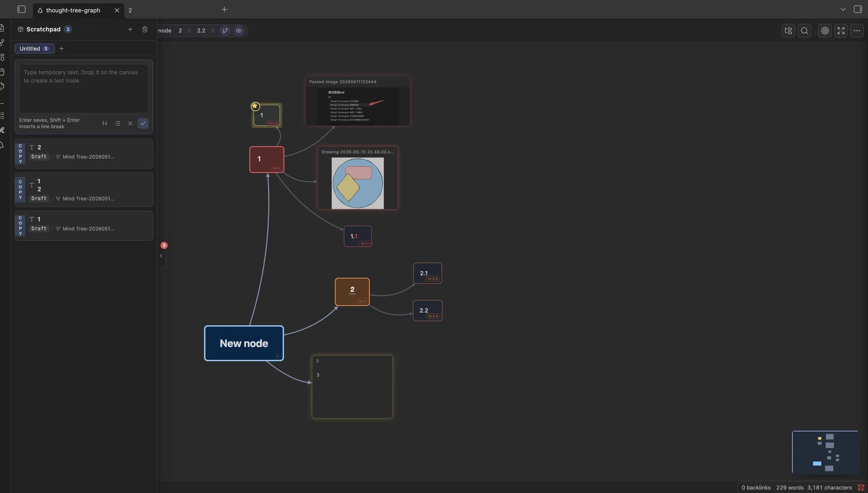Click the red notification badge 3
868x493 pixels.
click(x=164, y=245)
